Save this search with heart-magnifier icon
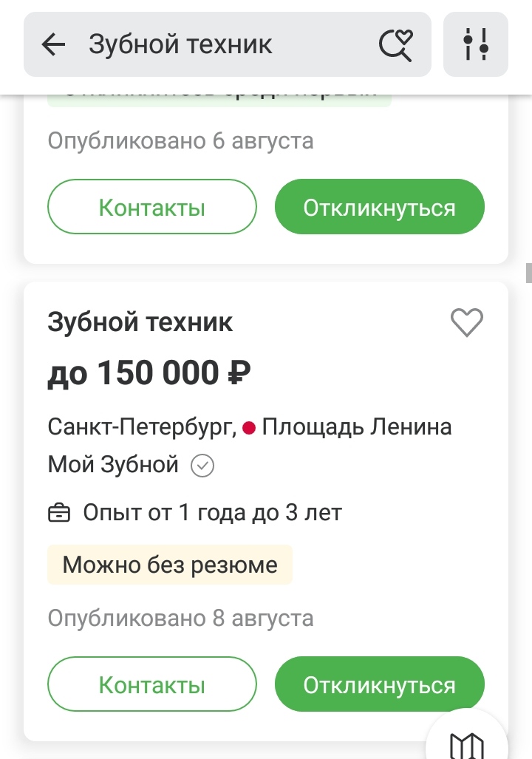Viewport: 532px width, 759px height. [x=395, y=45]
